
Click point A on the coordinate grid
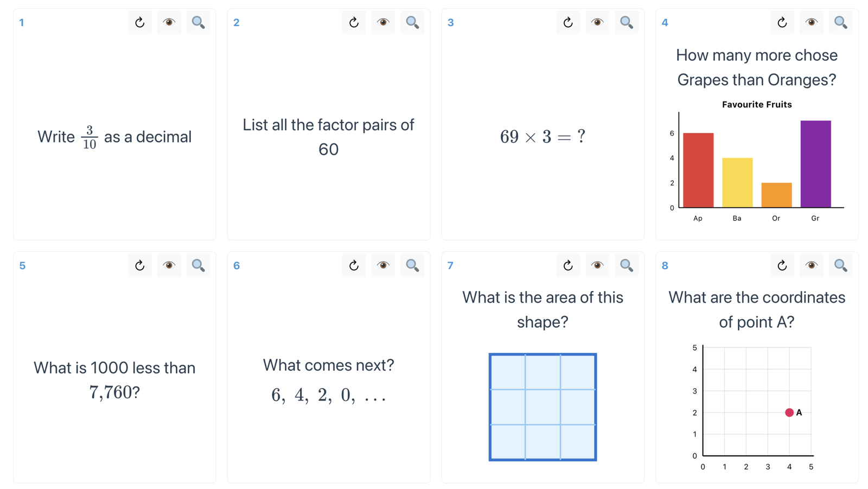(789, 412)
